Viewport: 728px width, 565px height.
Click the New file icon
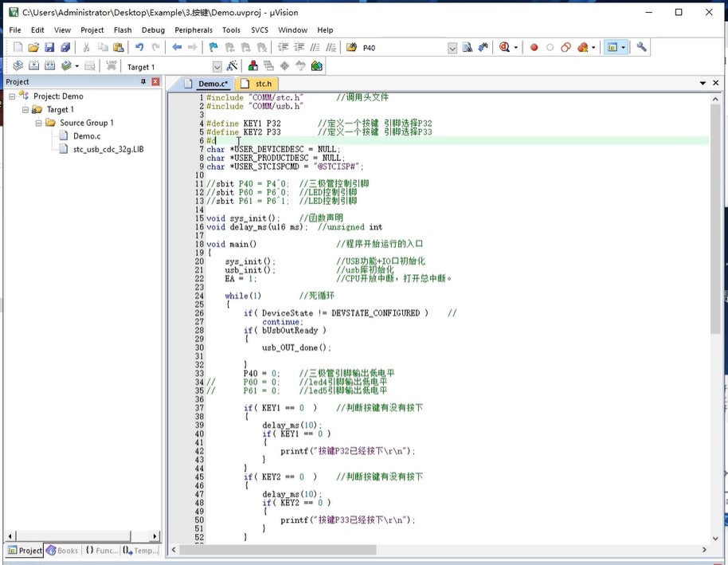tap(18, 47)
